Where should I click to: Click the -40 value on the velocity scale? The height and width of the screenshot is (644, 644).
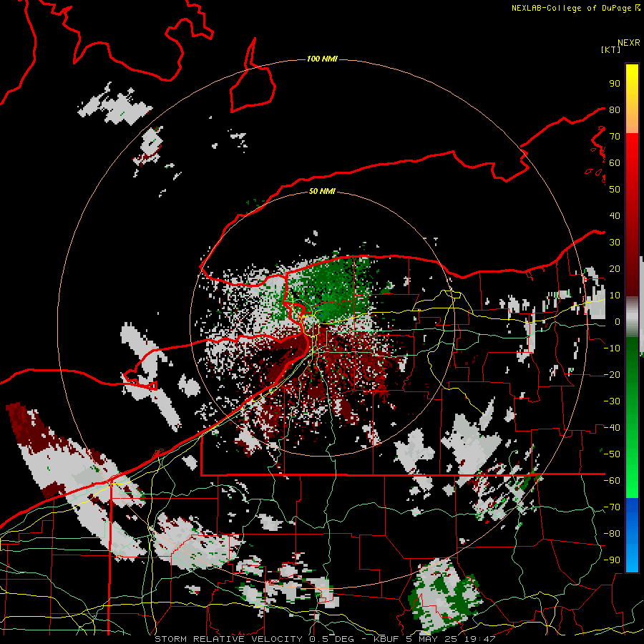[612, 428]
